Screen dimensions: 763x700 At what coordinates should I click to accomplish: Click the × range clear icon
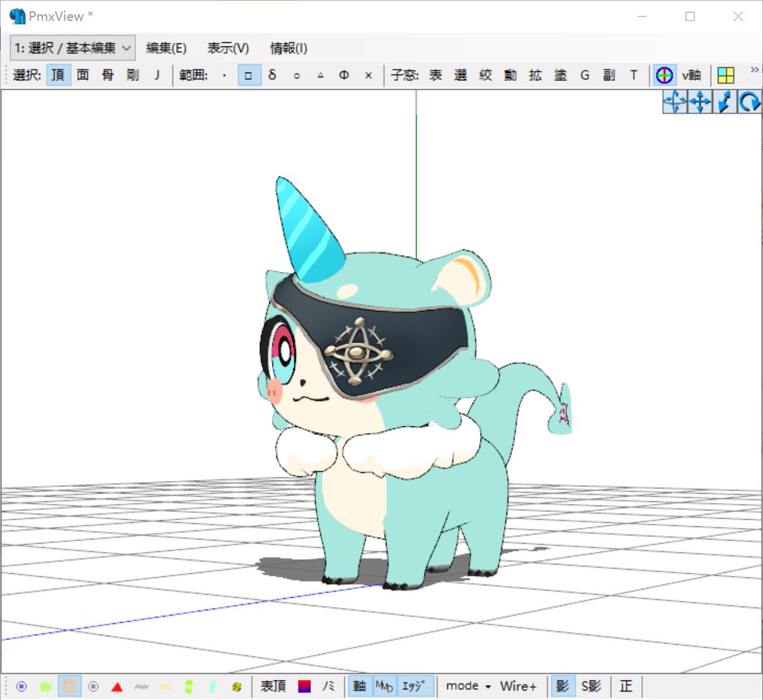pyautogui.click(x=368, y=75)
